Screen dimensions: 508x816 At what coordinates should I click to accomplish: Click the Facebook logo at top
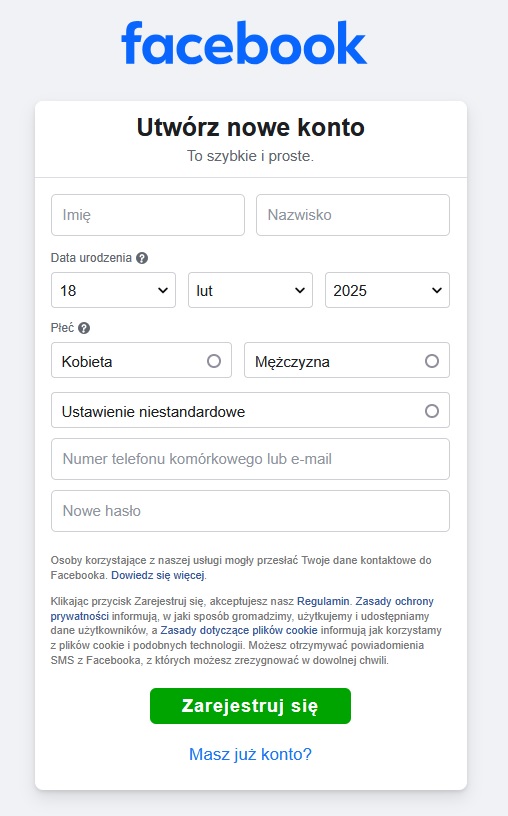pos(244,43)
